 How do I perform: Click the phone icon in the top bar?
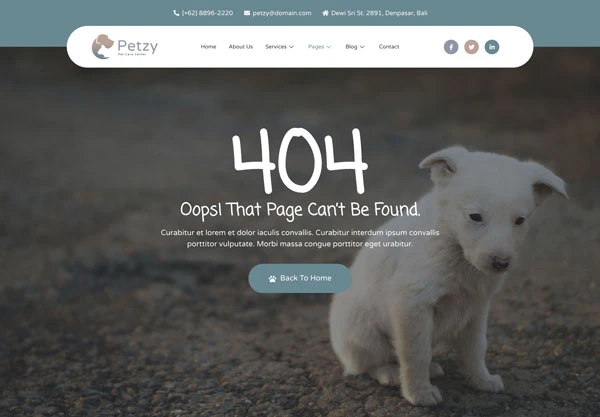(x=176, y=13)
